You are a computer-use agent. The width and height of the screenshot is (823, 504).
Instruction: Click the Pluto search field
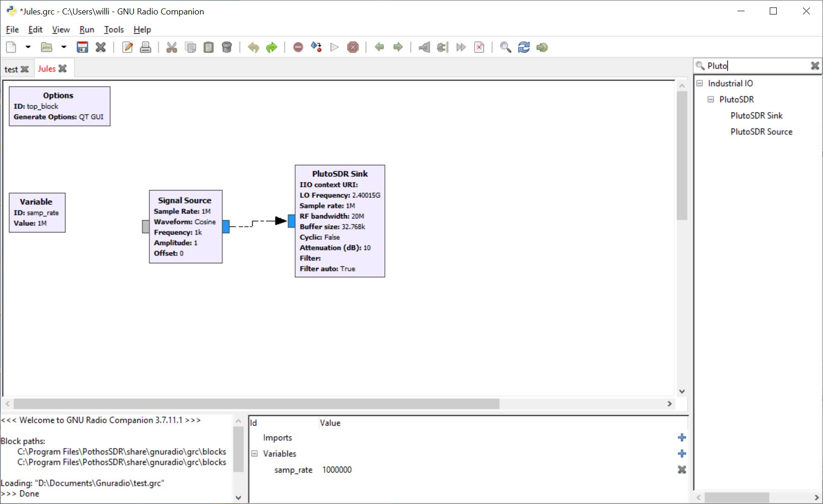click(757, 66)
